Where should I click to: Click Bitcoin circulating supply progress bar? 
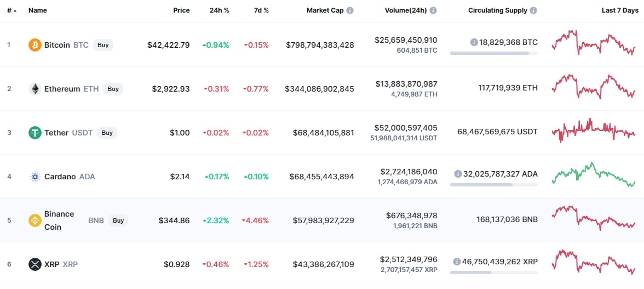click(494, 53)
